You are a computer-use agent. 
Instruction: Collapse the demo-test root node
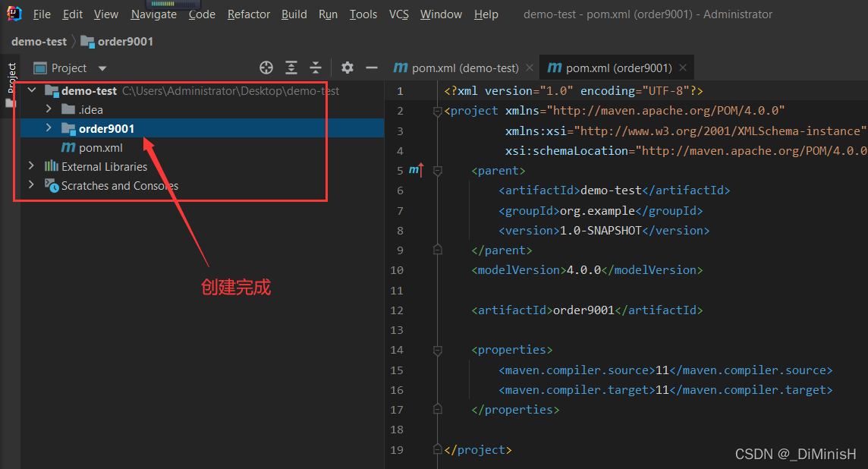tap(32, 90)
